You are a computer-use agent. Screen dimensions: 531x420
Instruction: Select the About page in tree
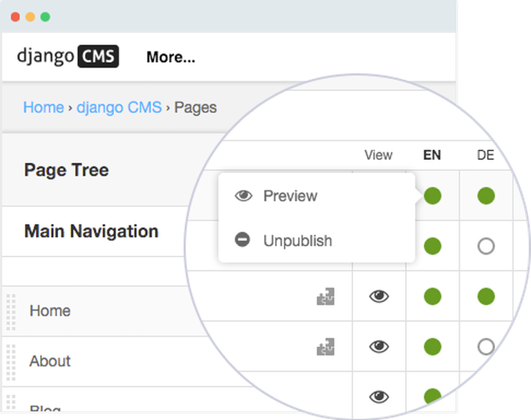point(50,361)
